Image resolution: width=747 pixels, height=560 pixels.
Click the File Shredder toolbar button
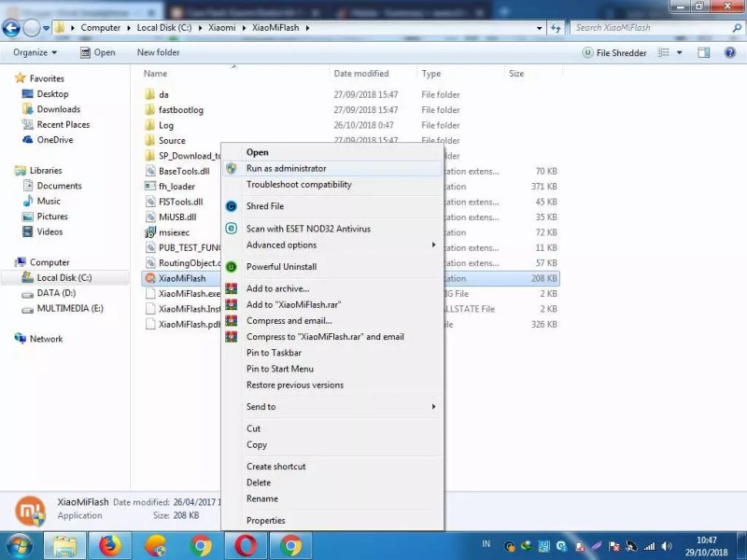614,53
